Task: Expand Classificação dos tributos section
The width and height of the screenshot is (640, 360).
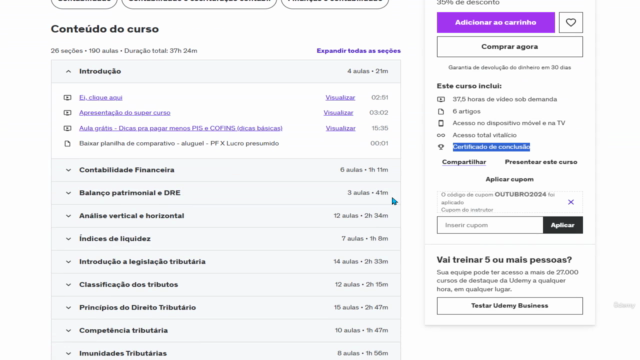Action: click(226, 284)
